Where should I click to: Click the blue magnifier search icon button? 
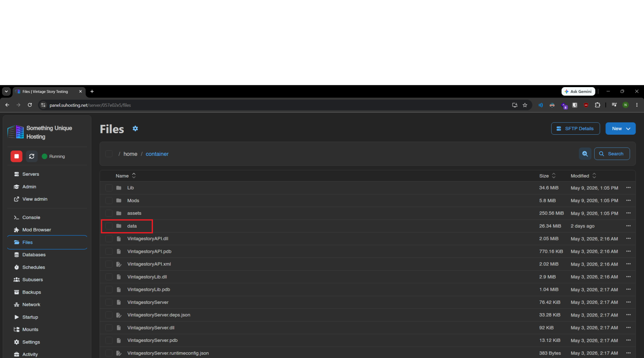pyautogui.click(x=585, y=154)
